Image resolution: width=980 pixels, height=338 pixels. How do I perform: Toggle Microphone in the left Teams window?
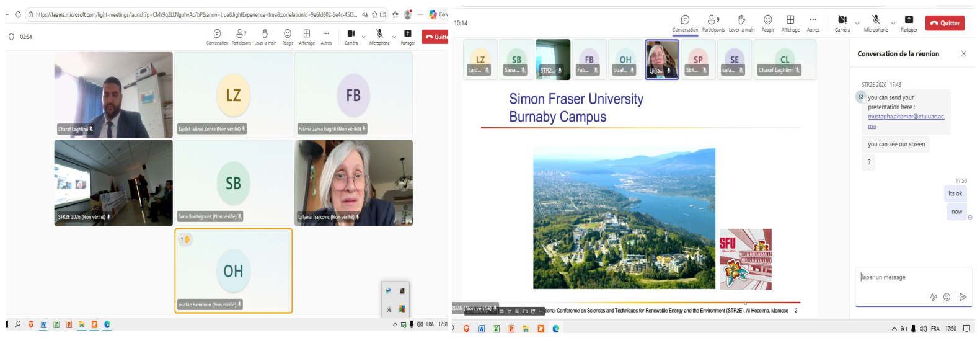click(x=379, y=37)
